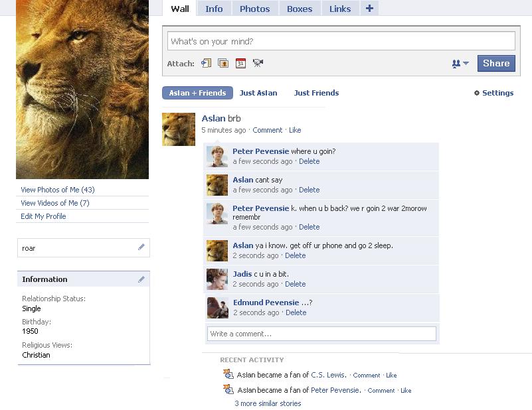Delete Peter's 'when u b back' comment
The height and width of the screenshot is (410, 532).
pyautogui.click(x=309, y=227)
